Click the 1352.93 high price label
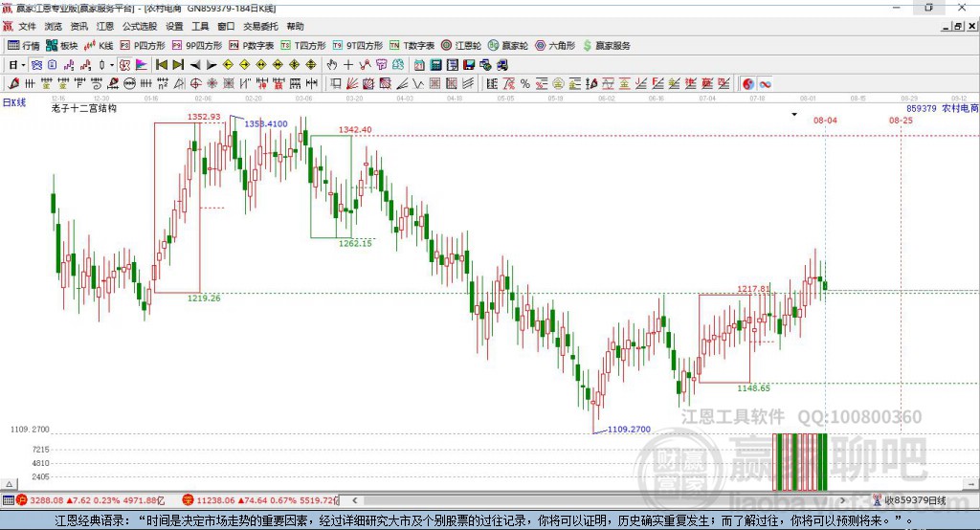 click(x=204, y=117)
